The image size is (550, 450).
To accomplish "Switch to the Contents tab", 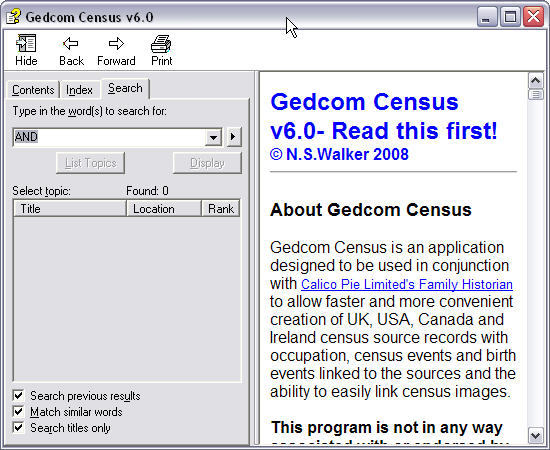I will pyautogui.click(x=33, y=90).
